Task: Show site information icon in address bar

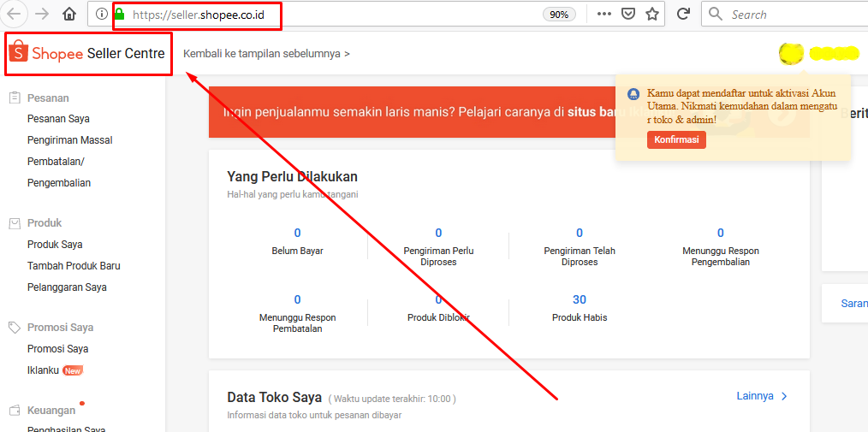Action: pyautogui.click(x=101, y=15)
